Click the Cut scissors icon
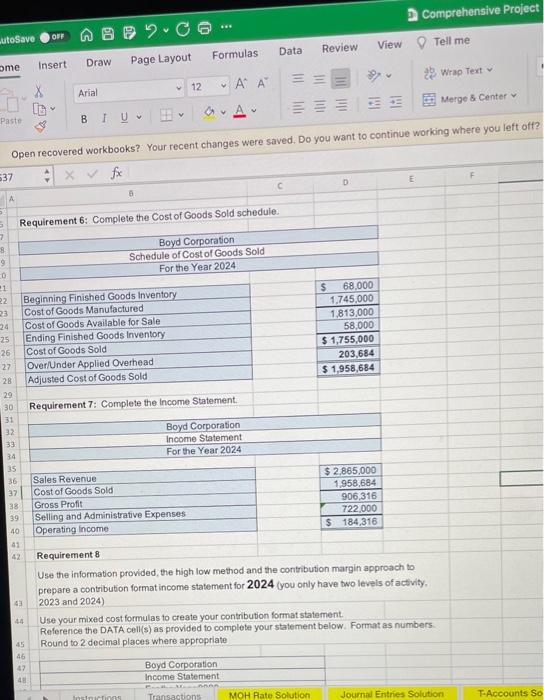Viewport: 544px width, 700px height. click(39, 92)
